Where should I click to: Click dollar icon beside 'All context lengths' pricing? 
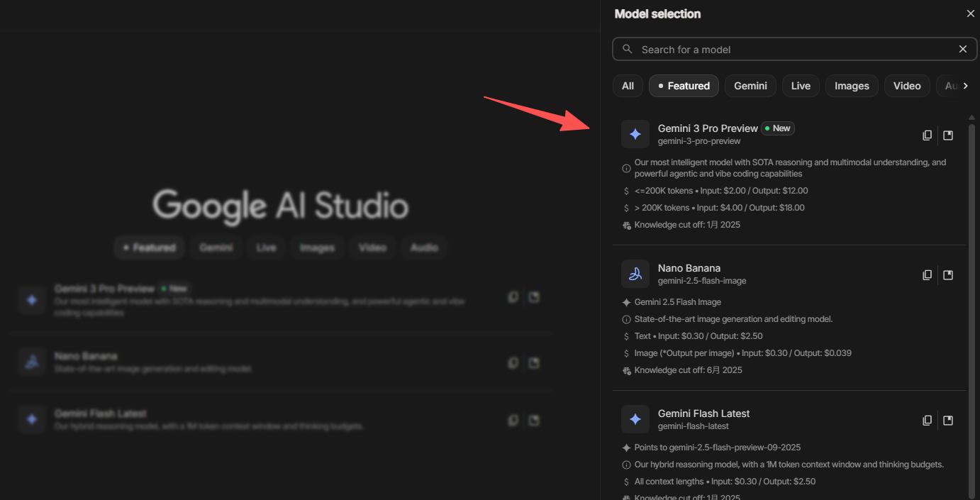[626, 482]
